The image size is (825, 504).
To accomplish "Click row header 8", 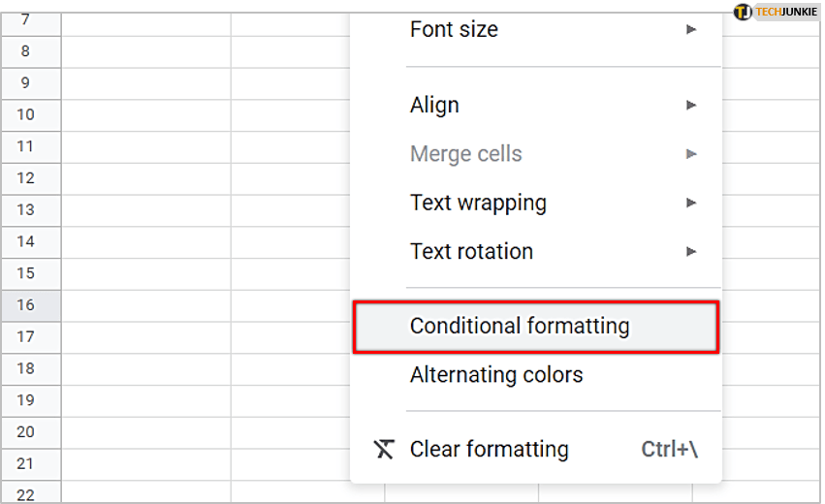I will (26, 51).
